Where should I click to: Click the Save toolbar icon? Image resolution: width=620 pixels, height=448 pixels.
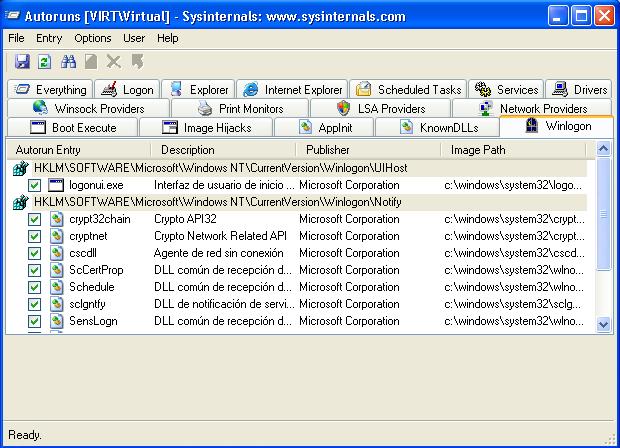point(22,62)
